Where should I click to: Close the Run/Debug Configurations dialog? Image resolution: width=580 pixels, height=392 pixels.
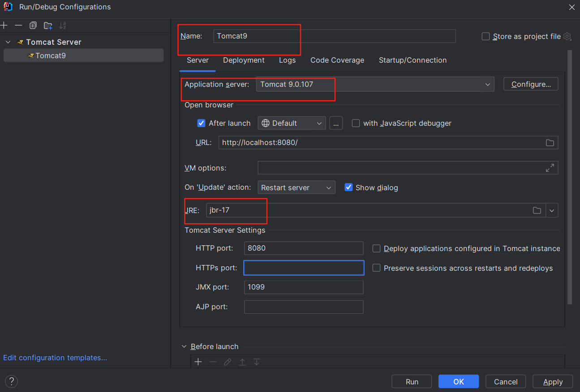click(x=571, y=7)
